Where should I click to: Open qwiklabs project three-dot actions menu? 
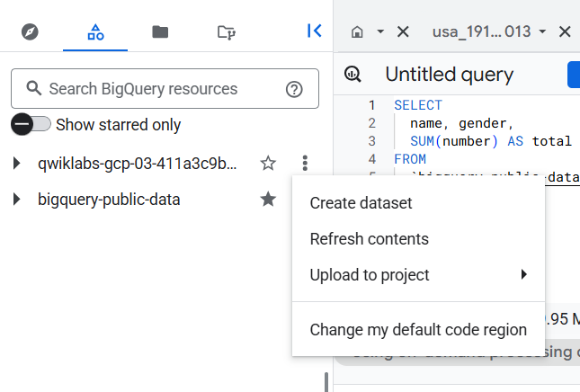click(305, 163)
